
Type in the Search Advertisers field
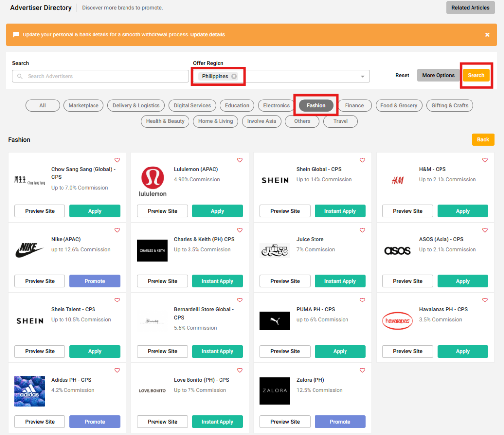[103, 76]
